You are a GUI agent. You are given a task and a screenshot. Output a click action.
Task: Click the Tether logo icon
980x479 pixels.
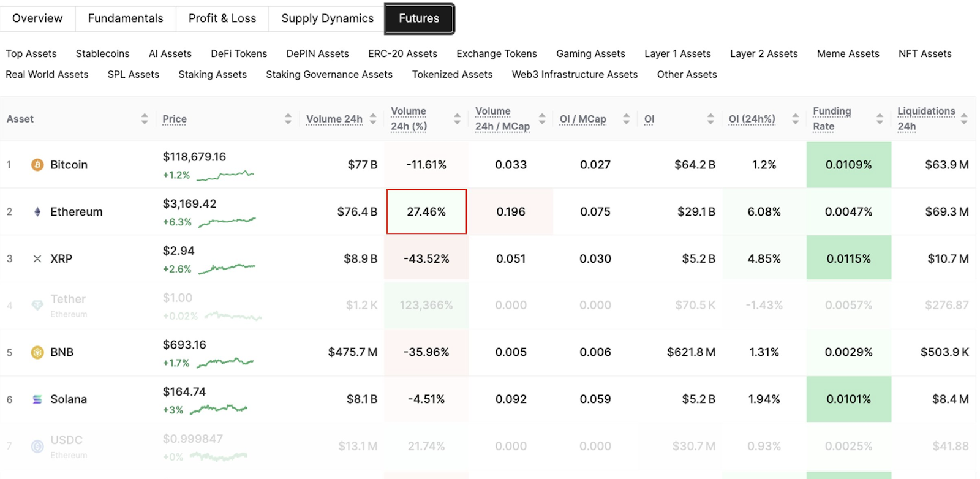37,305
